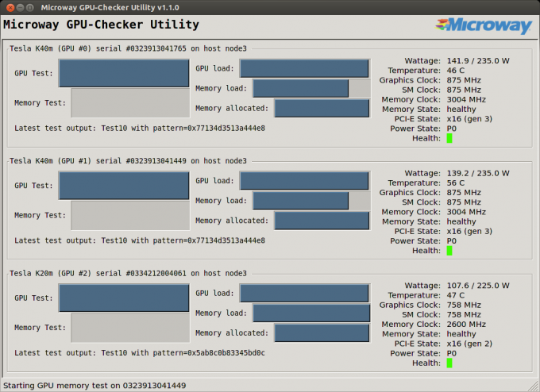Click the Memory allocated bar for GPU #2
Viewport: 540px width, 392px height.
322,333
